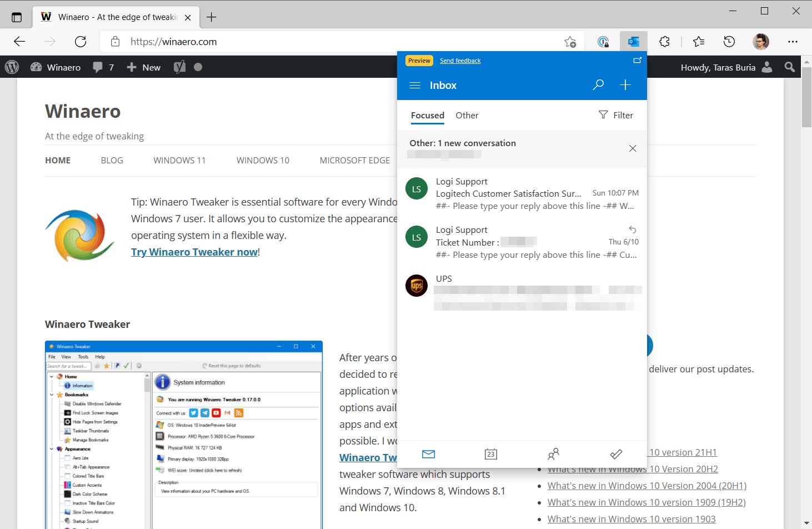Switch to the Other inbox tab
The height and width of the screenshot is (529, 812).
[x=467, y=115]
